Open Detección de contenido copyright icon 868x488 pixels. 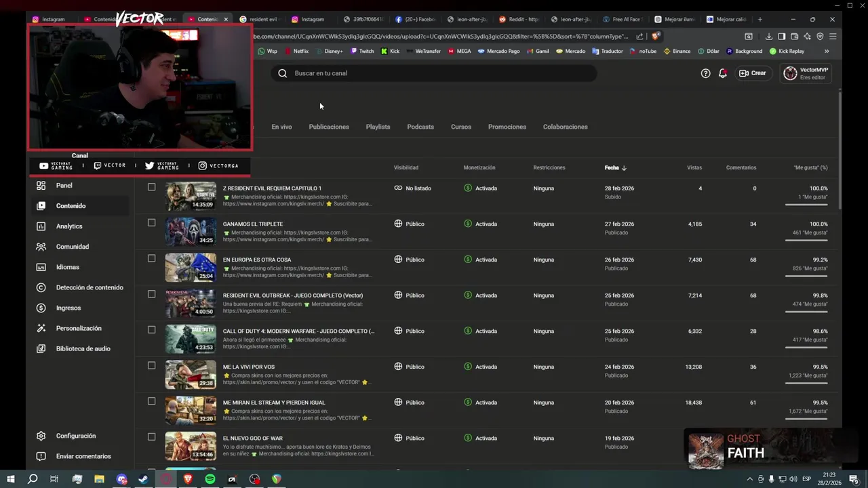coord(41,287)
